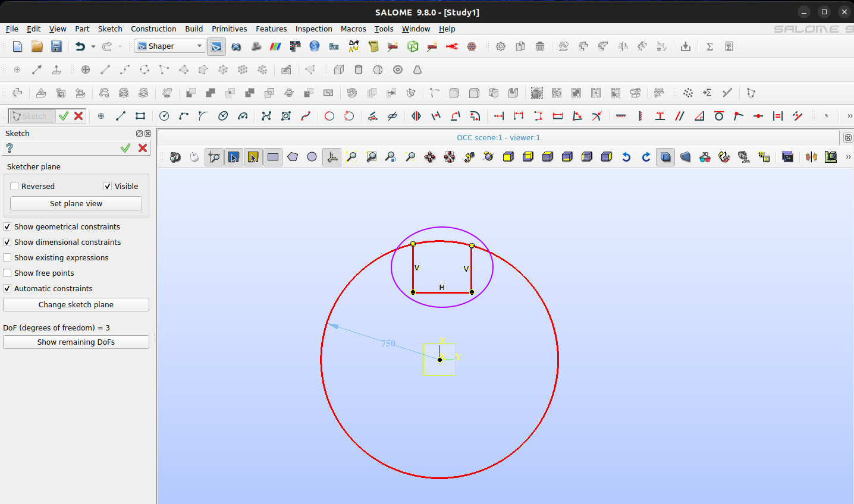Disable Show dimensional constraints
The height and width of the screenshot is (504, 854).
click(x=7, y=242)
